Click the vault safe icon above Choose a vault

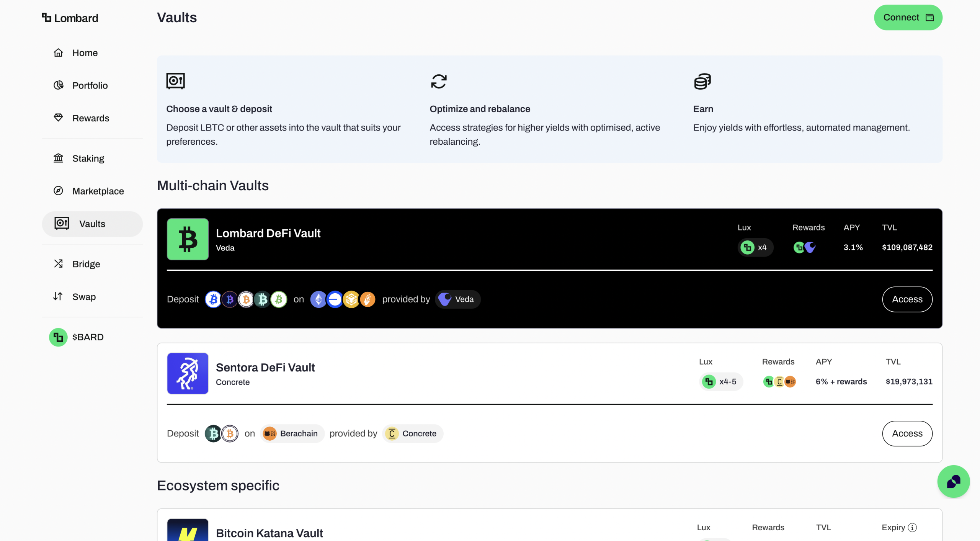click(175, 81)
